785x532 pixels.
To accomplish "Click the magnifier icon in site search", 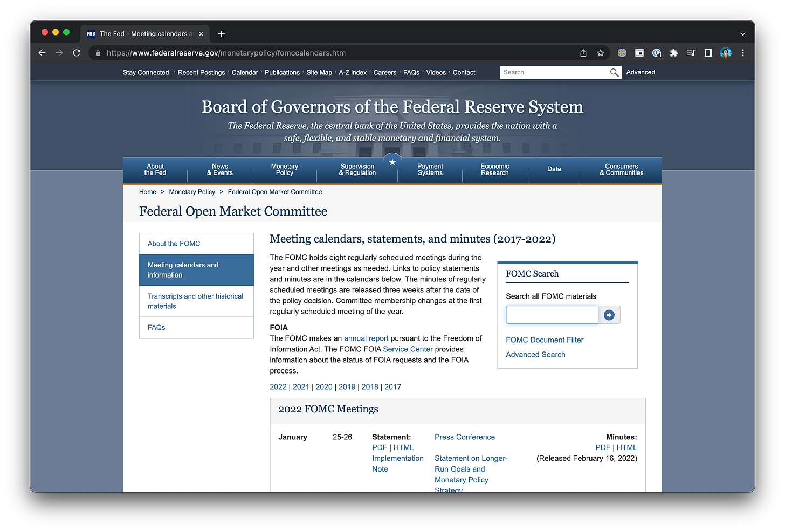I will pos(614,72).
